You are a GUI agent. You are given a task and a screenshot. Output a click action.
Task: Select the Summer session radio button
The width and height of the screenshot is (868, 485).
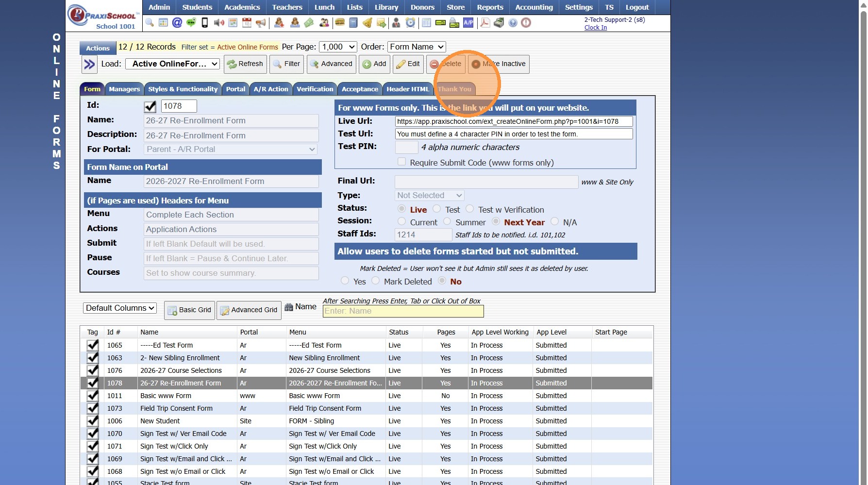point(447,221)
